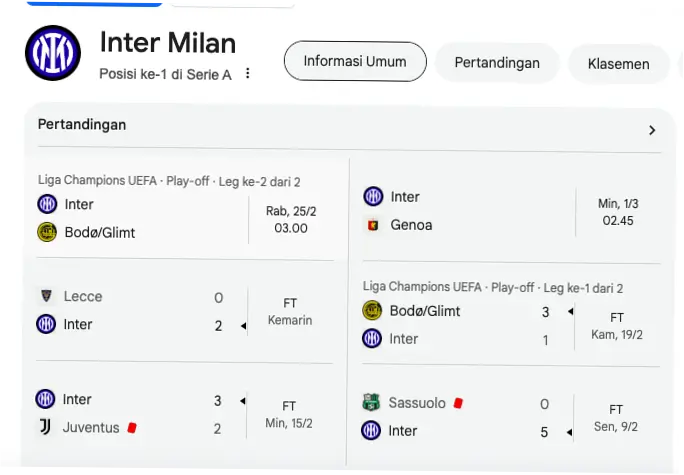Click Inter logo in the Genoa fixture
The height and width of the screenshot is (475, 684).
[x=373, y=196]
